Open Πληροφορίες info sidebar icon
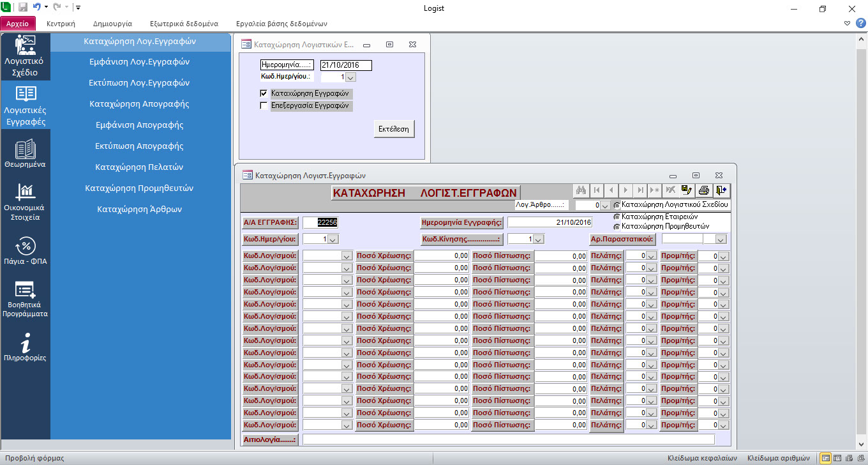The height and width of the screenshot is (465, 868). [x=26, y=347]
